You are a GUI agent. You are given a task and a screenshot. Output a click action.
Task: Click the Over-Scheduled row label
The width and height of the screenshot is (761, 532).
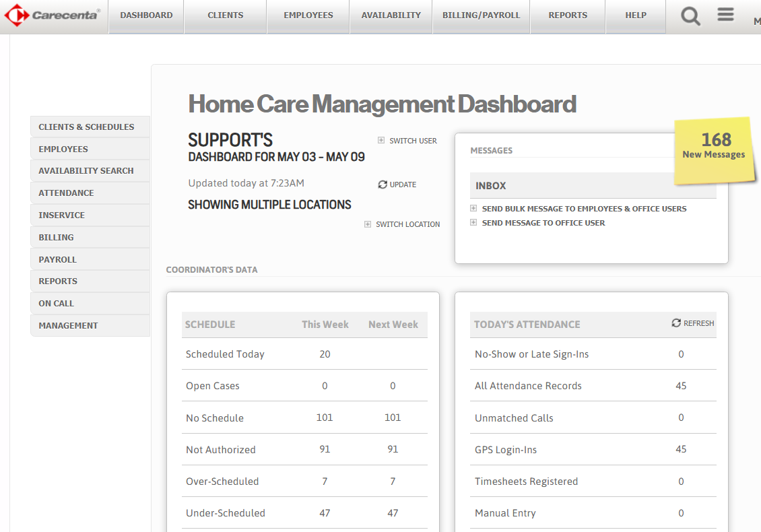(222, 481)
